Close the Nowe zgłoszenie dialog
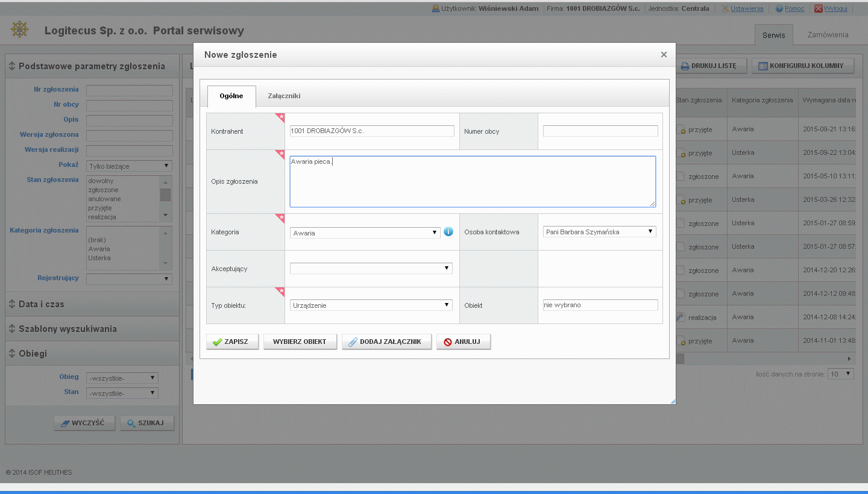This screenshot has height=494, width=868. (x=664, y=55)
